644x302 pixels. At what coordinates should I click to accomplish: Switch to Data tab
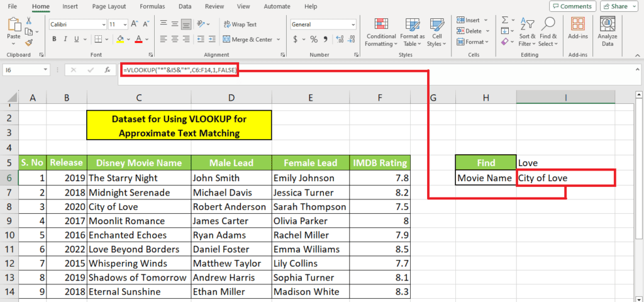tap(185, 6)
